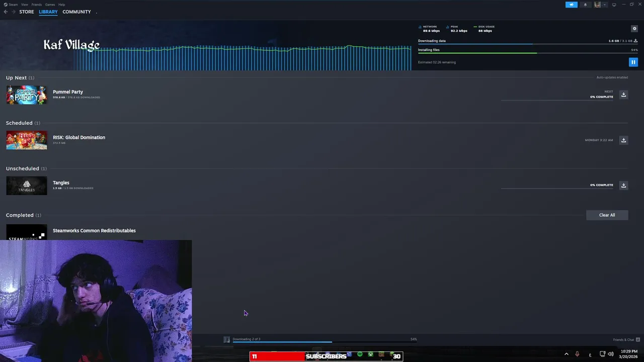Click the 'Scheduled (1)' heading
The image size is (644, 362).
click(x=23, y=123)
